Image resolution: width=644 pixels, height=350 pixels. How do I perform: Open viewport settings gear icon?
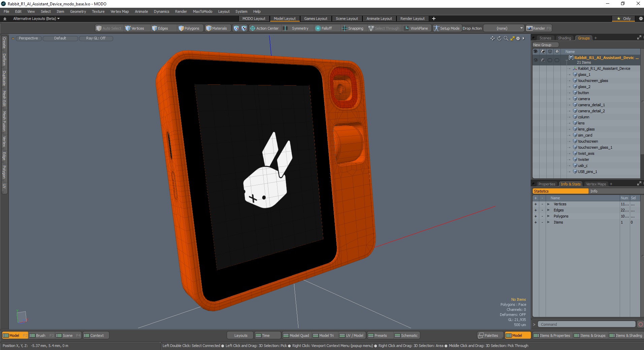pos(518,38)
